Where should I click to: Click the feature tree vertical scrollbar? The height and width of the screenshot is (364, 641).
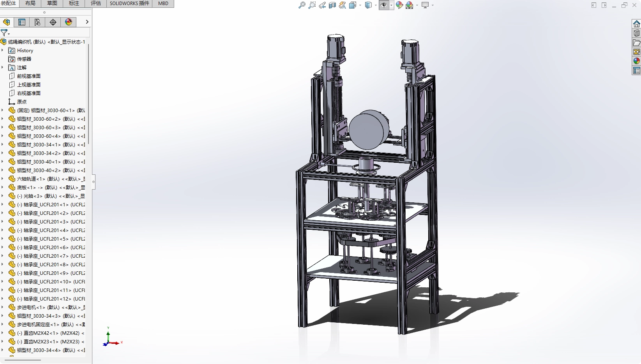89,94
